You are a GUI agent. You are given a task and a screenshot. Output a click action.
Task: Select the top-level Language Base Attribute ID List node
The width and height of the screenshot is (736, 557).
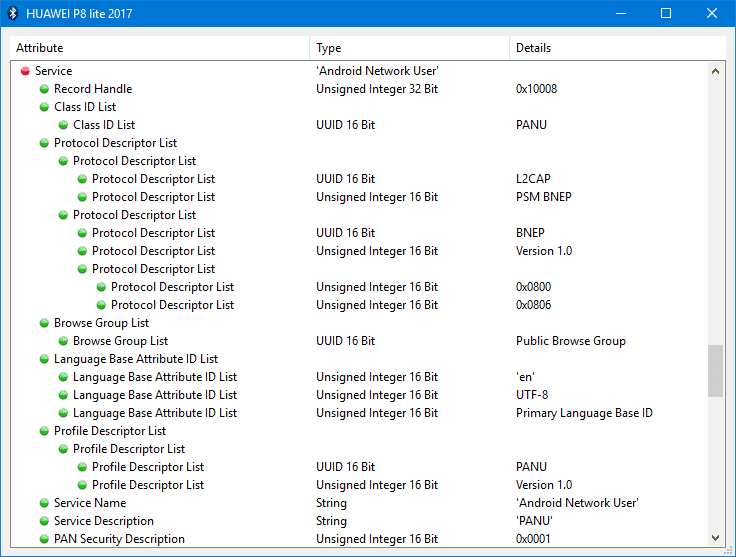pos(136,359)
